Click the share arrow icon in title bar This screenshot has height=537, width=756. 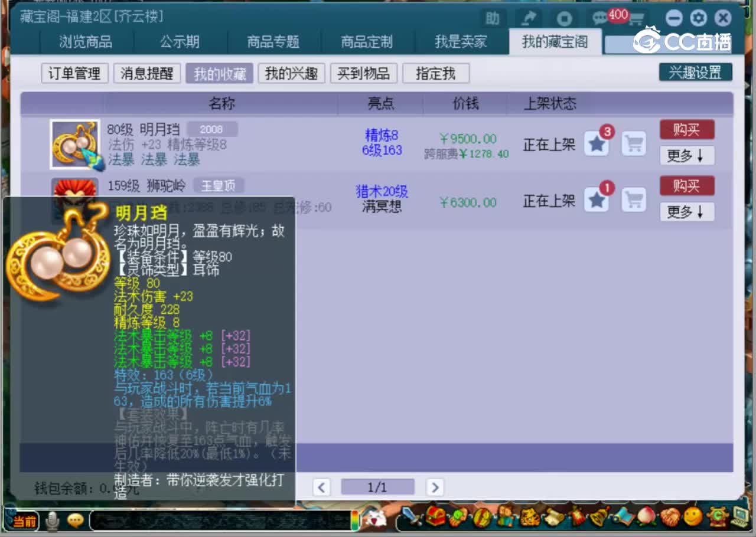point(529,18)
